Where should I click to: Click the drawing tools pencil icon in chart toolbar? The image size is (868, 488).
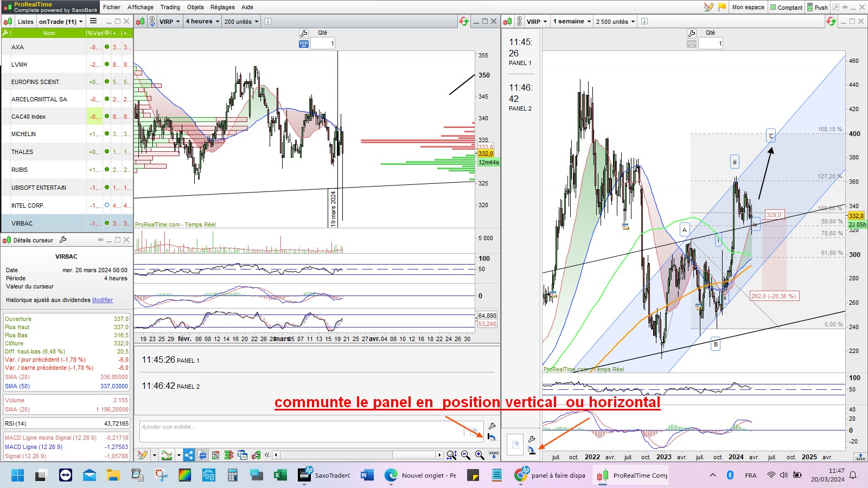point(143,455)
